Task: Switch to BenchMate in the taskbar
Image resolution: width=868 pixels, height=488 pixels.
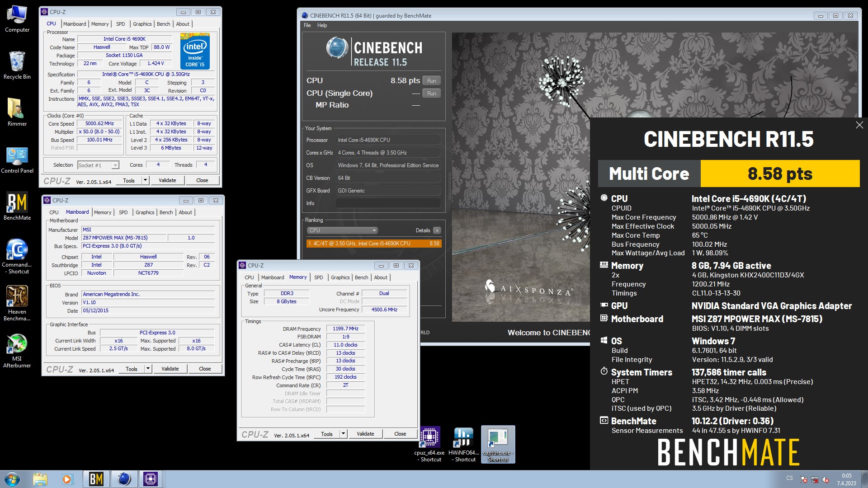Action: (96, 479)
